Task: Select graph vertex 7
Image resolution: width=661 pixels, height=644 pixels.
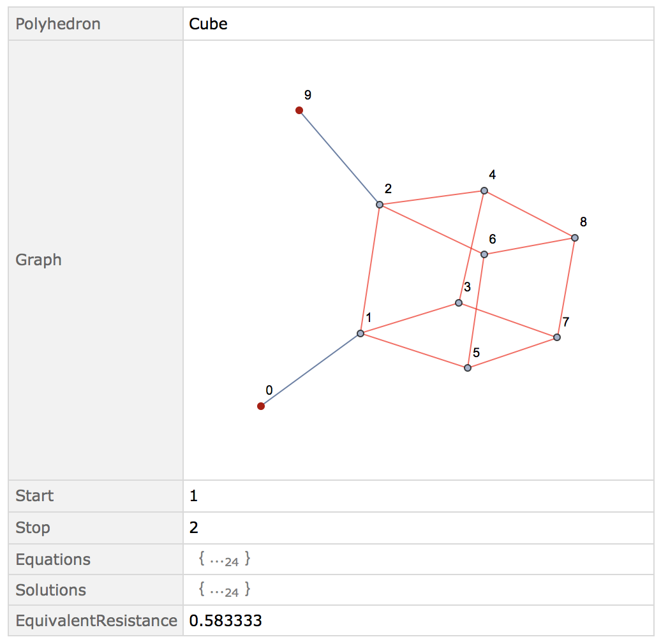Action: [x=557, y=337]
